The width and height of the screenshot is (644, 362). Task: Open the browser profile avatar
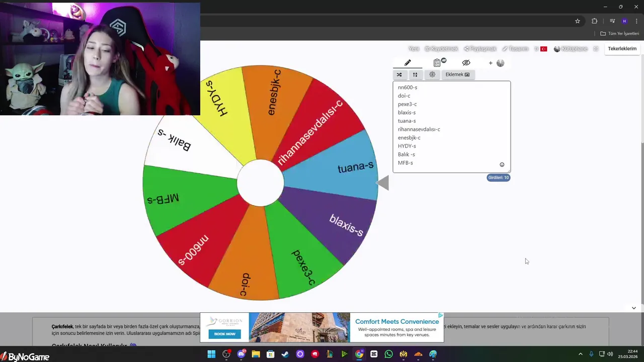coord(624,21)
